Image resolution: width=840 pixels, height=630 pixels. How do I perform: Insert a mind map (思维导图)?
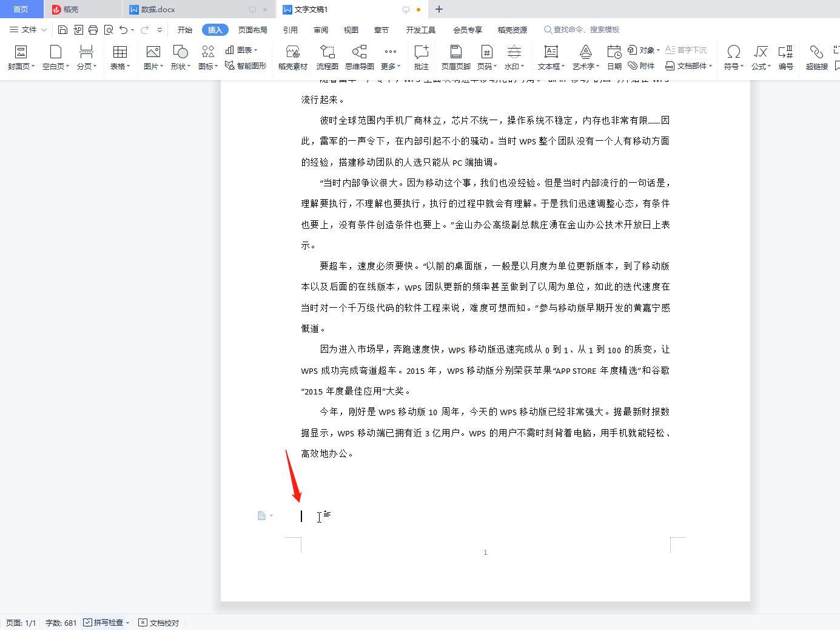pyautogui.click(x=359, y=58)
